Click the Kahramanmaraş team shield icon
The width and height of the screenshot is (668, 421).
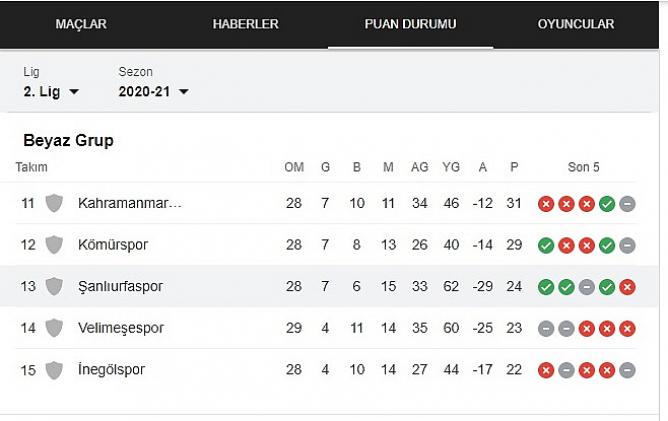[54, 203]
